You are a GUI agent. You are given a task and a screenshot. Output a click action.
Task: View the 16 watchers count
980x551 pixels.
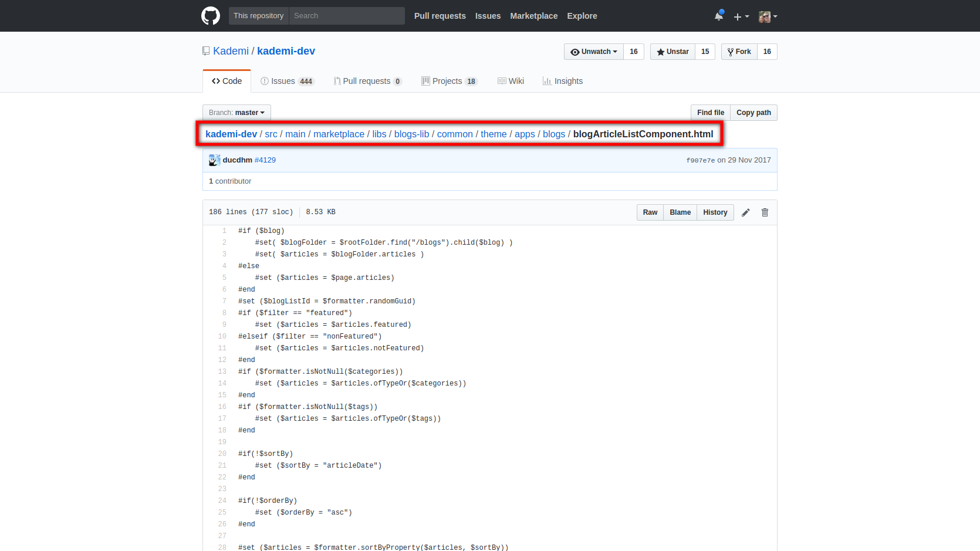634,52
